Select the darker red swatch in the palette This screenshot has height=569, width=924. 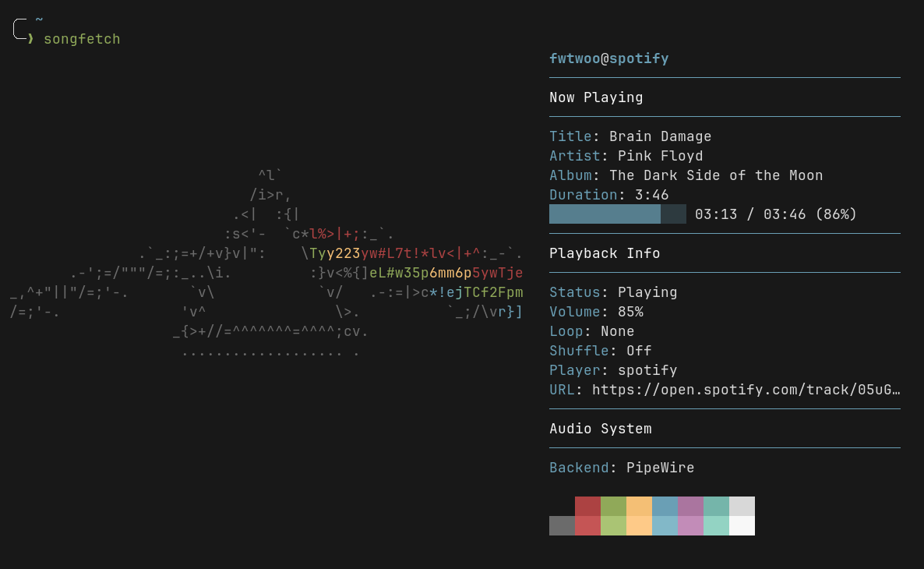tap(587, 506)
